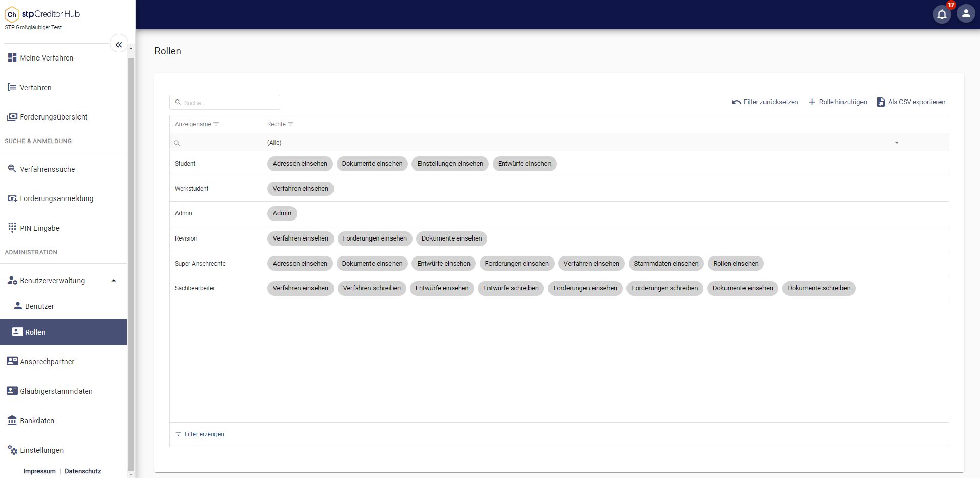The width and height of the screenshot is (980, 478).
Task: Click the magnifier in Anzeigename filter row
Action: click(x=177, y=143)
